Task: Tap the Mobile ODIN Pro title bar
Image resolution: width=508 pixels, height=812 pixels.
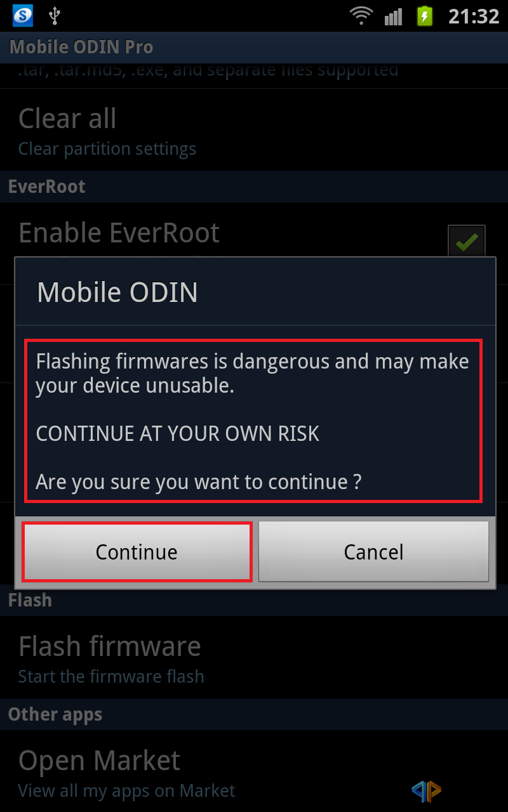Action: 254,47
